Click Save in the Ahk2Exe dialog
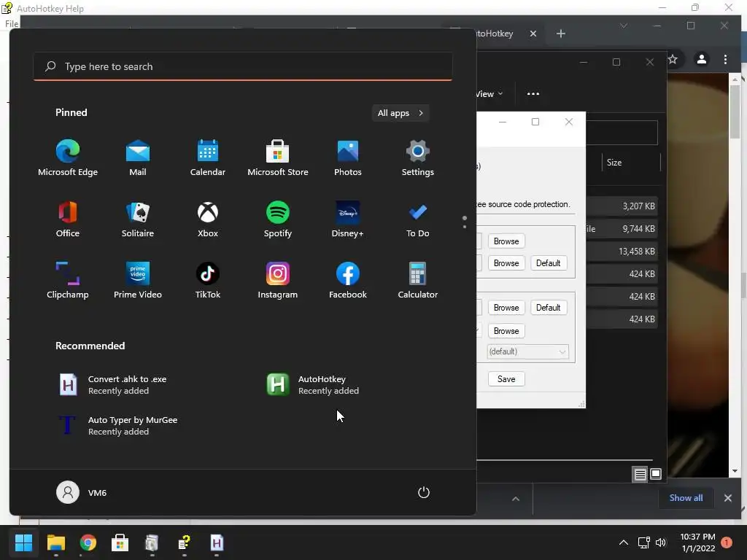The width and height of the screenshot is (747, 560). tap(506, 379)
